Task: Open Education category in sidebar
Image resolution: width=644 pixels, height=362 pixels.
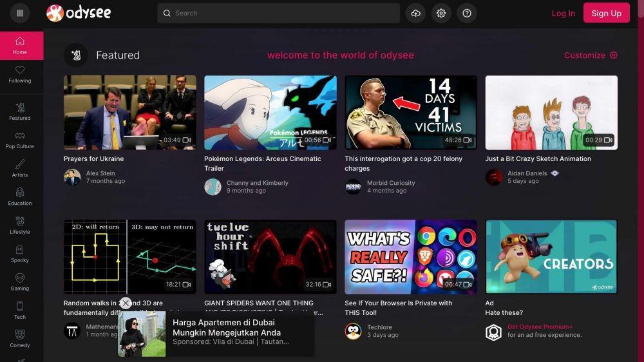Action: point(20,197)
